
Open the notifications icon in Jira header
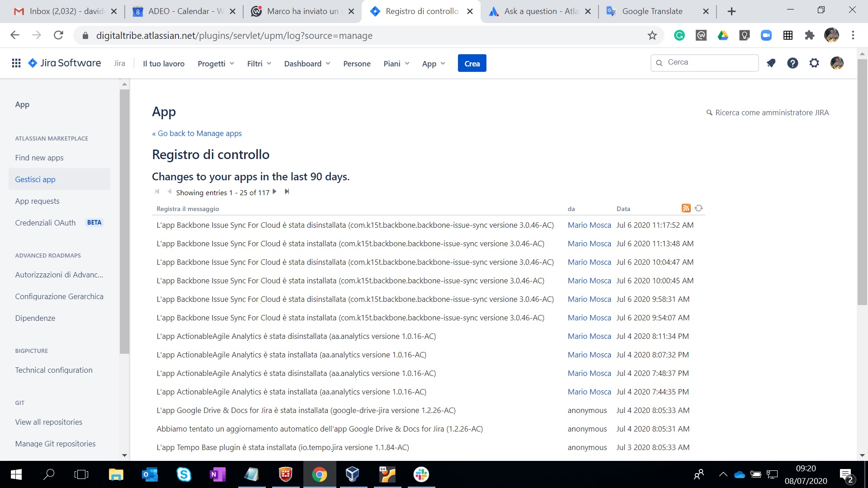click(x=771, y=63)
